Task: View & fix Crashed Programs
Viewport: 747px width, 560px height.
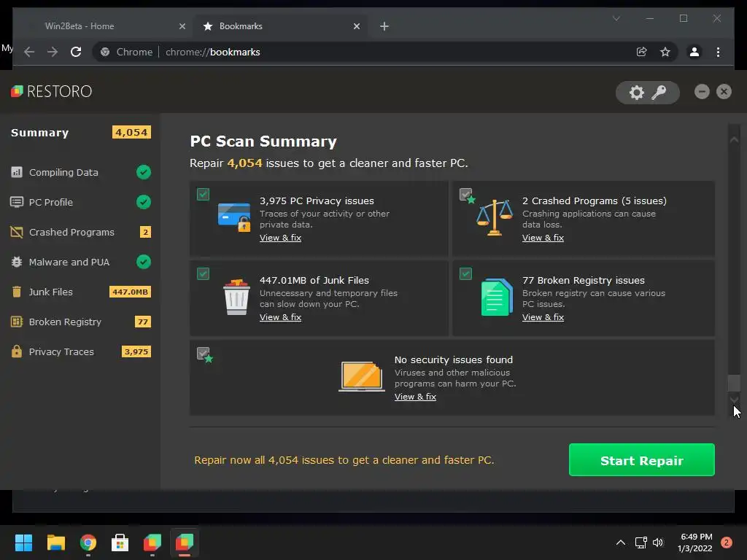Action: click(x=543, y=238)
